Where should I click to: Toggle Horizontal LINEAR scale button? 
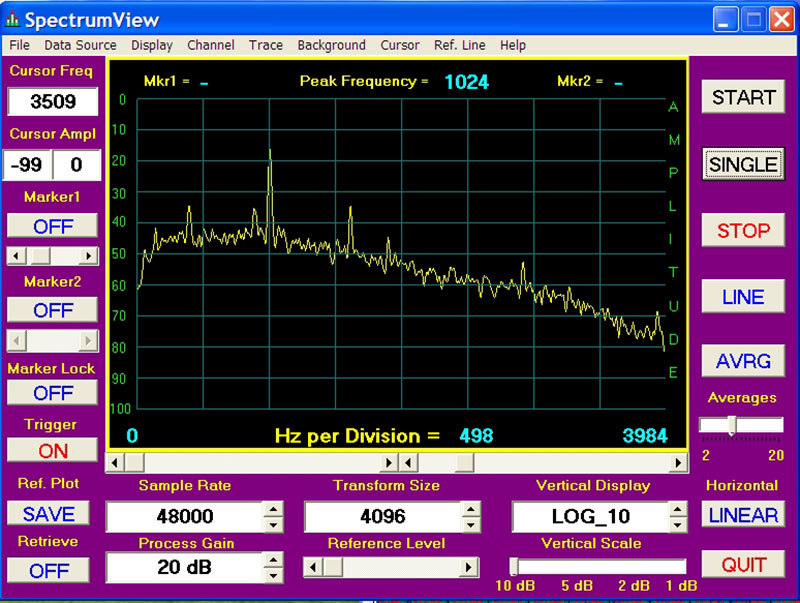coord(743,516)
